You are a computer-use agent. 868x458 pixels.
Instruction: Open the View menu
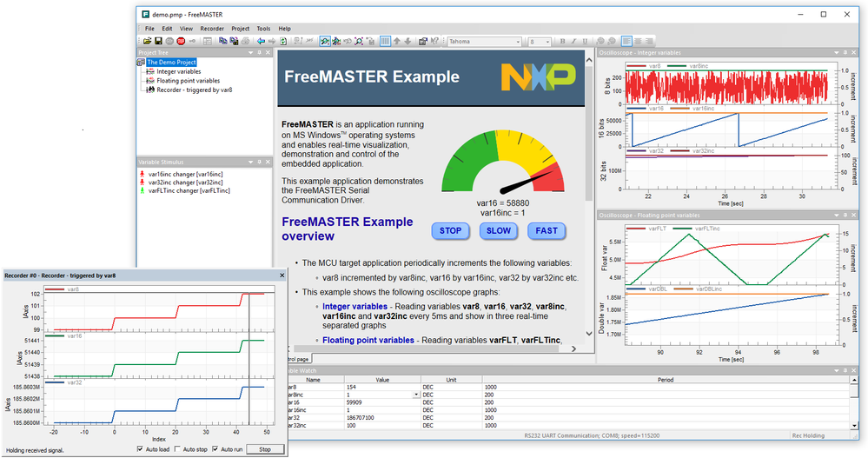coord(186,29)
